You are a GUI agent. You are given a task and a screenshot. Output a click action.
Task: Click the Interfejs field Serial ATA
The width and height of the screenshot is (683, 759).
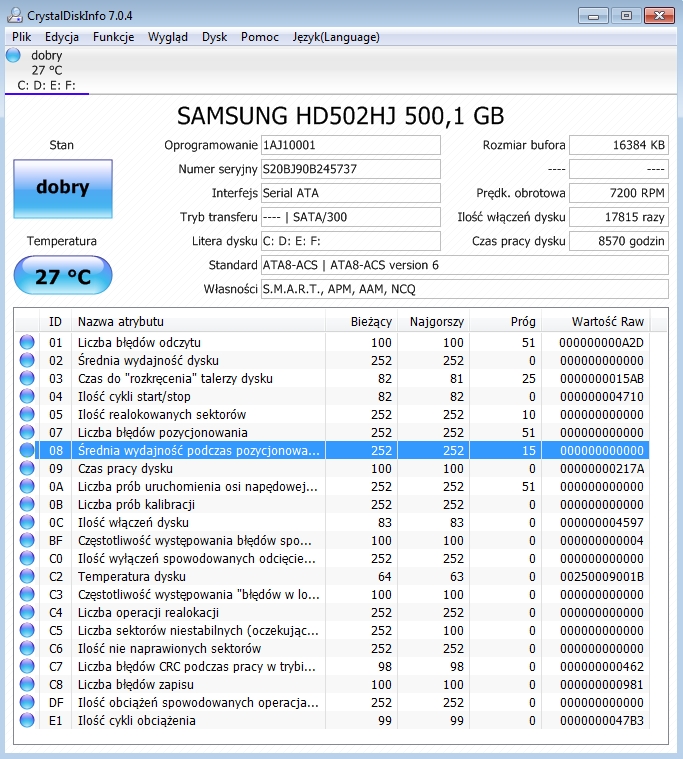pyautogui.click(x=350, y=193)
